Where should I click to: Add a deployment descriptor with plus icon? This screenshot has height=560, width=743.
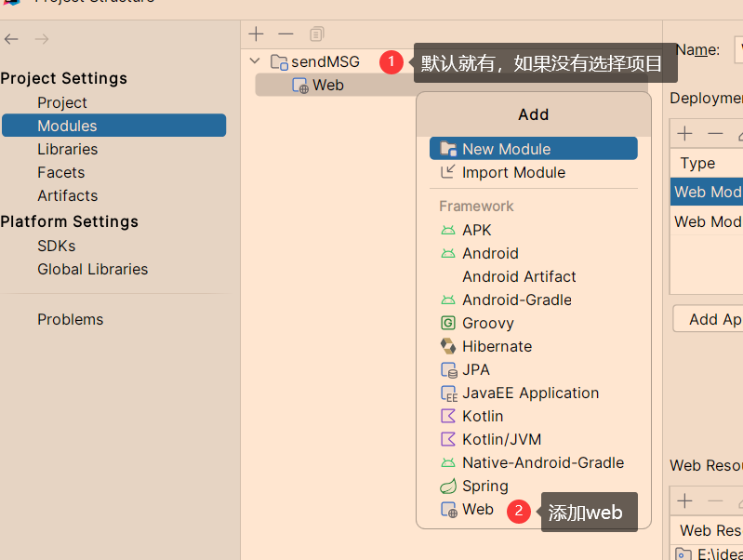click(x=685, y=134)
